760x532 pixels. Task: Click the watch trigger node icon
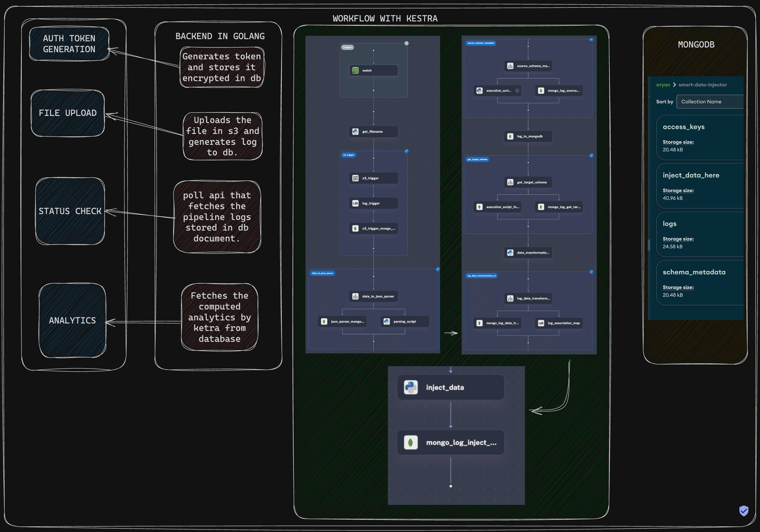tap(355, 71)
